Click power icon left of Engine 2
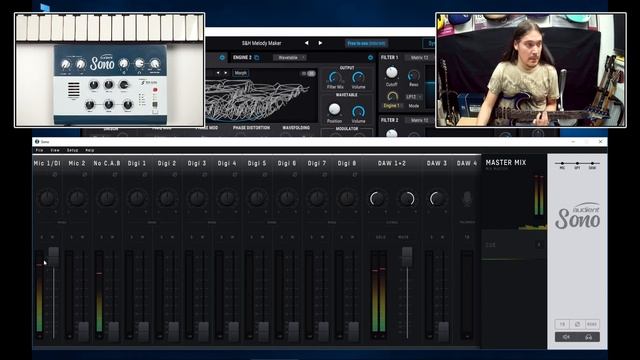Image resolution: width=640 pixels, height=360 pixels. (222, 58)
